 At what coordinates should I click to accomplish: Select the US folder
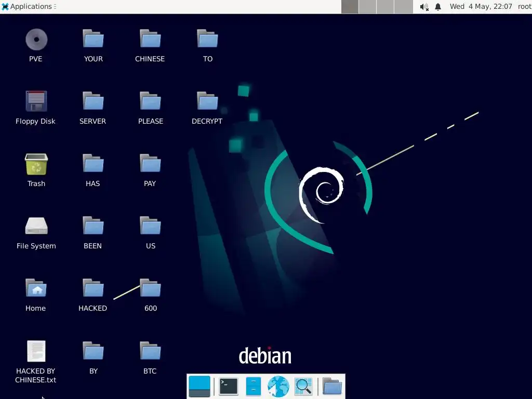tap(150, 225)
